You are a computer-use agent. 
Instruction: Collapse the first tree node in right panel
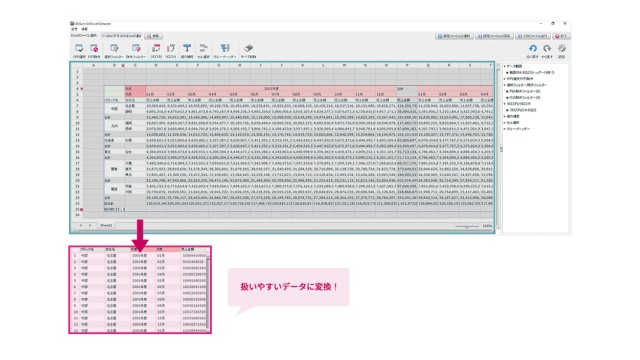pyautogui.click(x=505, y=66)
